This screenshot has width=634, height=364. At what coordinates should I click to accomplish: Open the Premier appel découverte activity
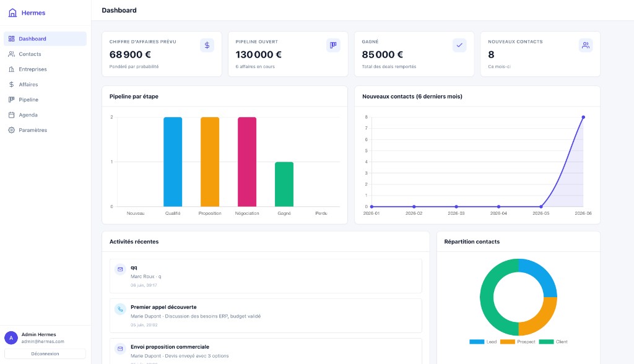click(266, 316)
